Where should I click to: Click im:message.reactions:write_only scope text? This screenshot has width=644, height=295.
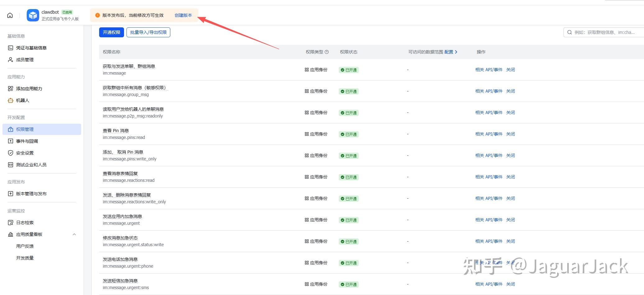coord(134,202)
